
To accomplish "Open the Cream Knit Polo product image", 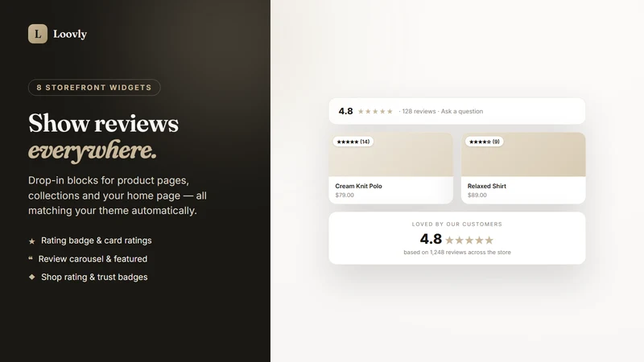I will coord(390,154).
